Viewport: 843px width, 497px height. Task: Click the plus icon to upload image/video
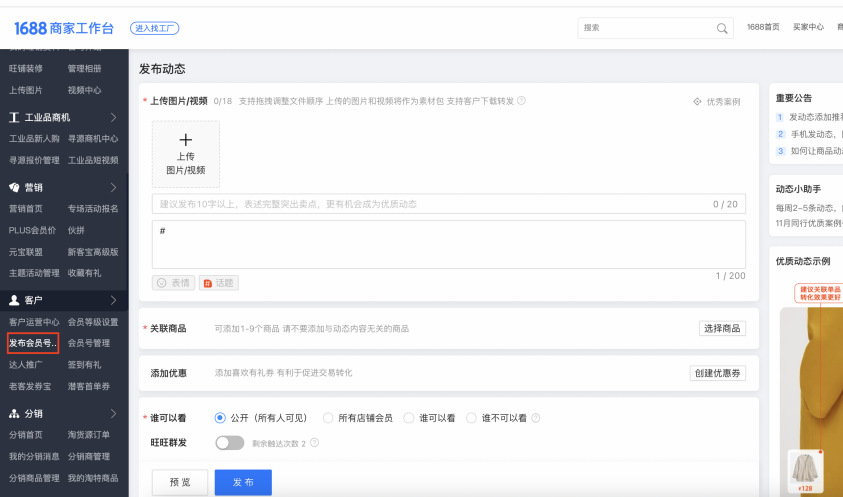[x=185, y=140]
